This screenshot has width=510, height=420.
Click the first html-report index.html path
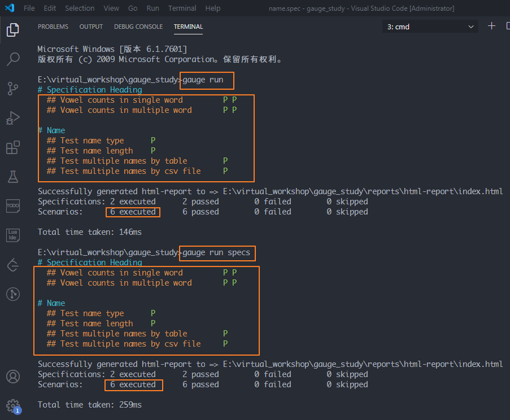[363, 191]
